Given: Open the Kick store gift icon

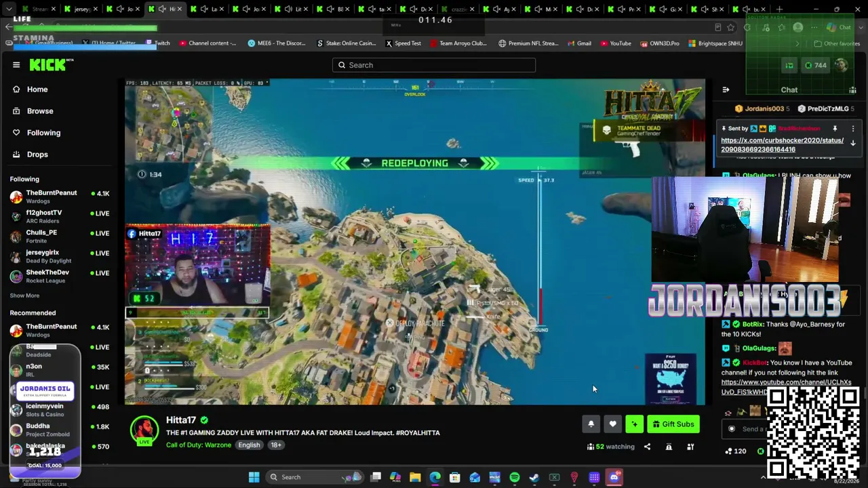Looking at the screenshot, I should coord(789,65).
